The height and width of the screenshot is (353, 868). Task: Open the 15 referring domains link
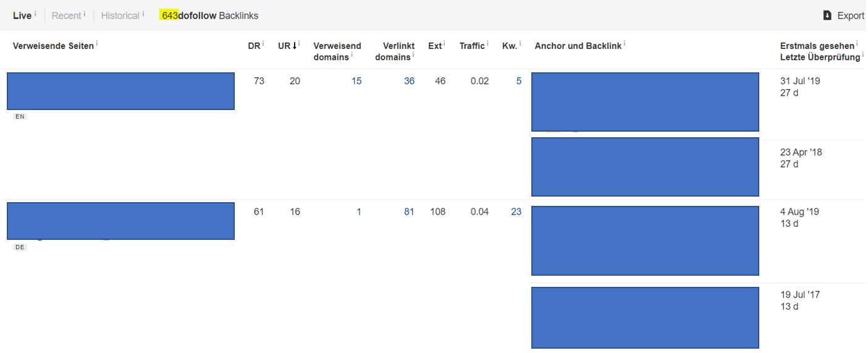pos(356,81)
